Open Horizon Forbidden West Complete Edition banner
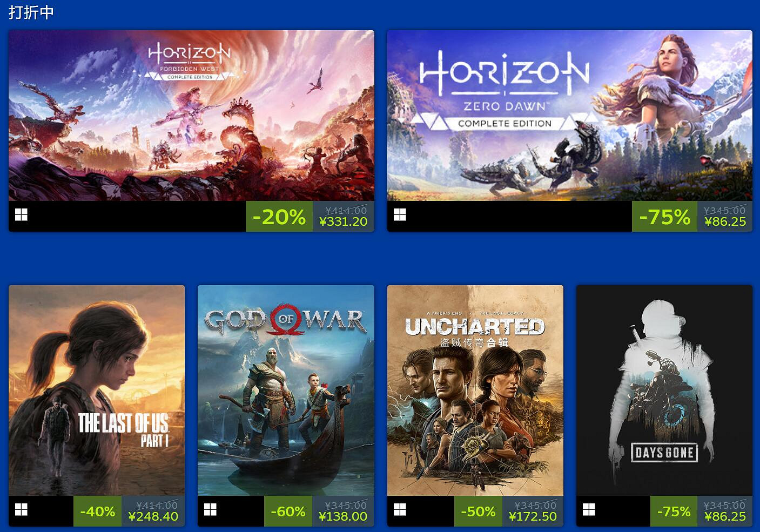 pos(191,116)
